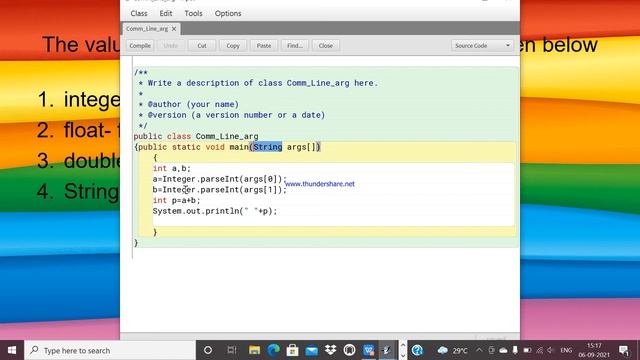The width and height of the screenshot is (640, 360).
Task: Click the 'public class Comm_Line_arg' line
Action: click(196, 136)
